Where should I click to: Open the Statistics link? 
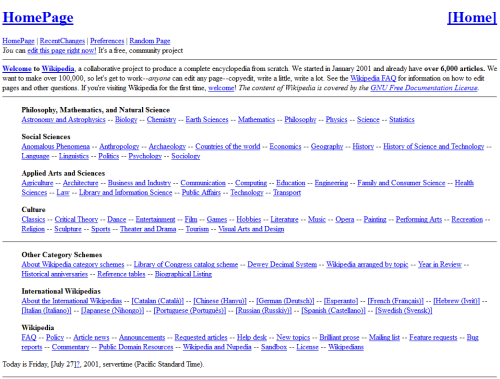(402, 120)
